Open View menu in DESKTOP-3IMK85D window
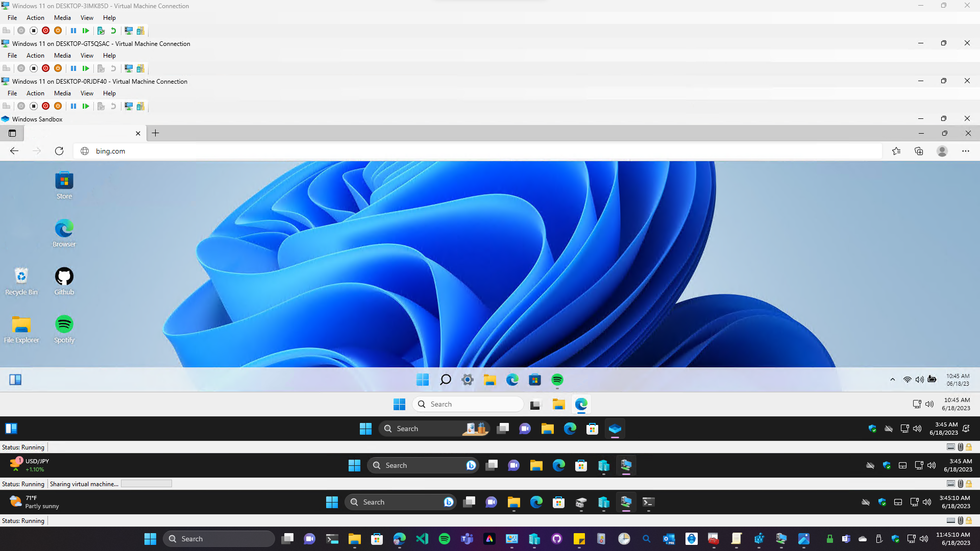This screenshot has width=980, height=551. click(x=87, y=18)
